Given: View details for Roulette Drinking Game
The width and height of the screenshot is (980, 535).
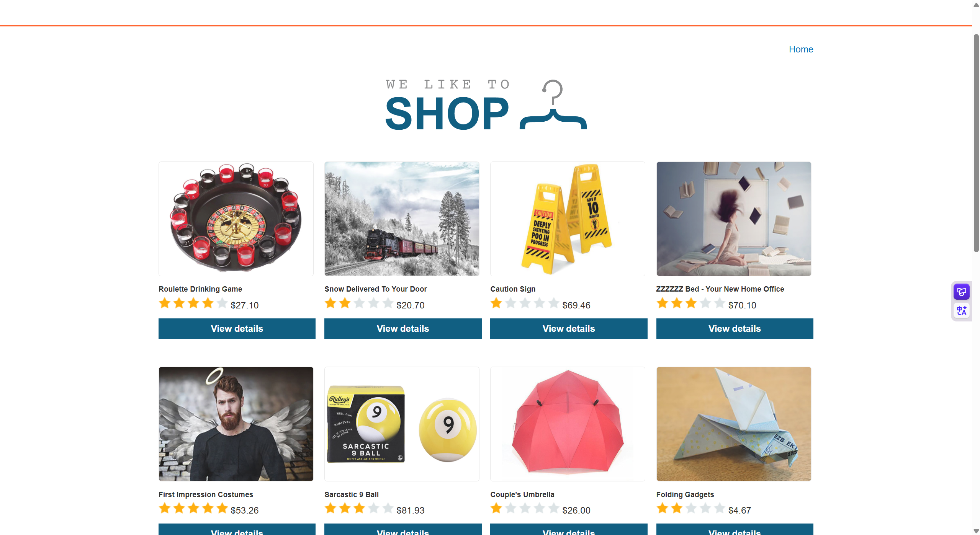Looking at the screenshot, I should point(237,329).
